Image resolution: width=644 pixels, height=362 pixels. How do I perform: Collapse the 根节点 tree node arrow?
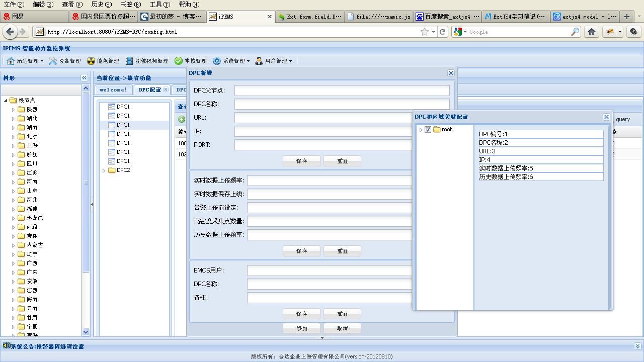[x=6, y=100]
